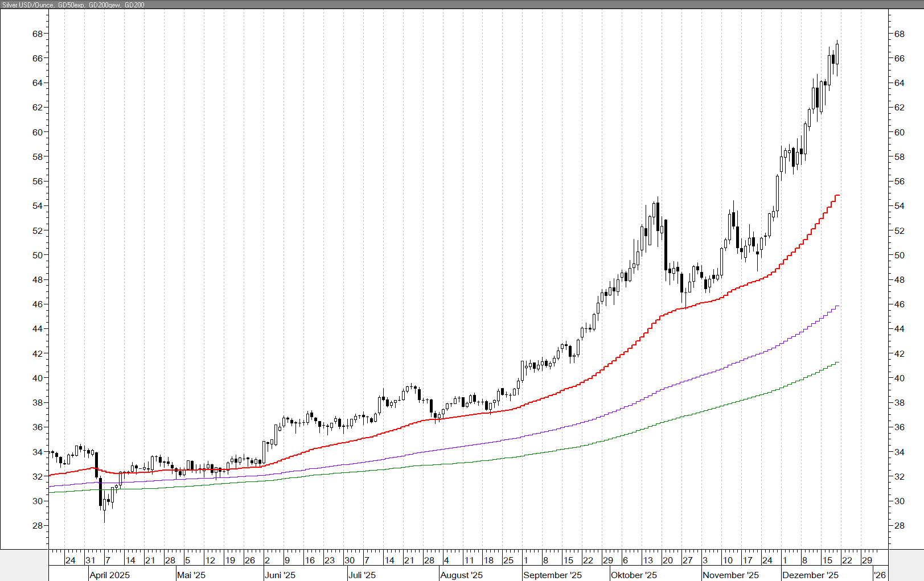Click the August '25 month label

[x=461, y=575]
